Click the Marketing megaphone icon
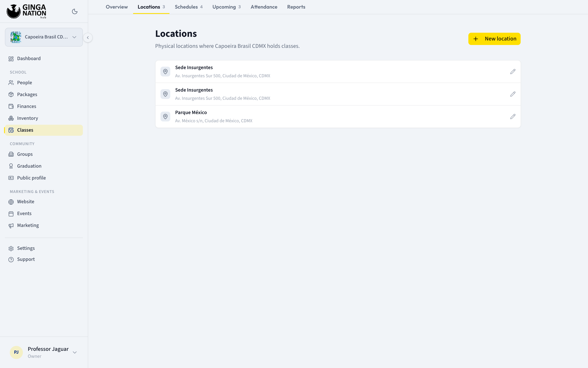The height and width of the screenshot is (368, 588). point(11,226)
